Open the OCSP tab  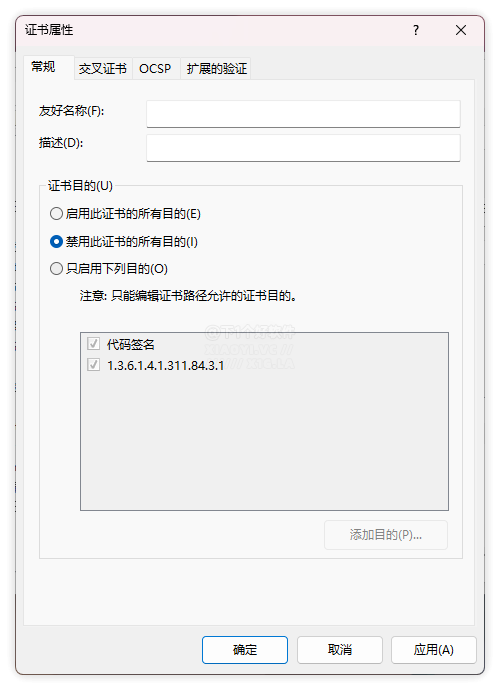click(x=155, y=69)
